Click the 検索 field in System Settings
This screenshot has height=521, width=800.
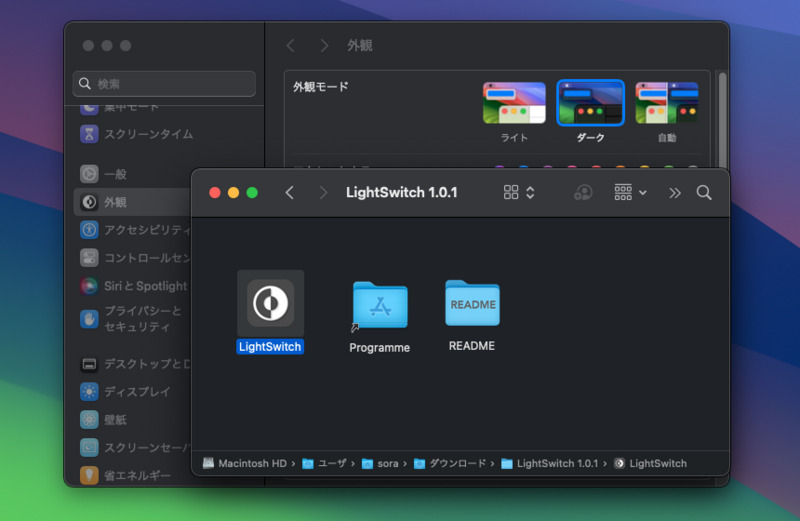click(165, 84)
